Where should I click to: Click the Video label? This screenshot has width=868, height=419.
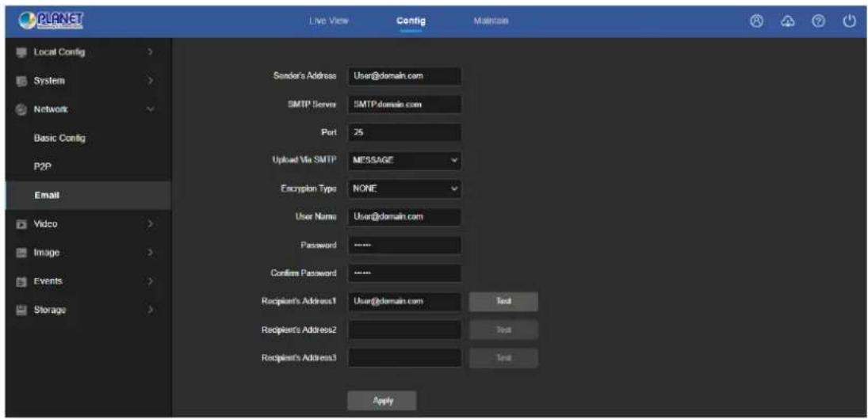[x=46, y=224]
